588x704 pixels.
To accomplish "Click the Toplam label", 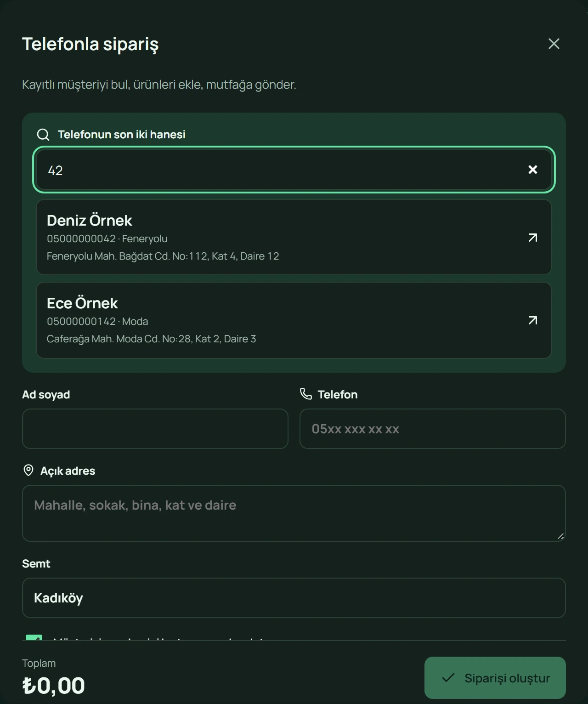I will (x=39, y=663).
